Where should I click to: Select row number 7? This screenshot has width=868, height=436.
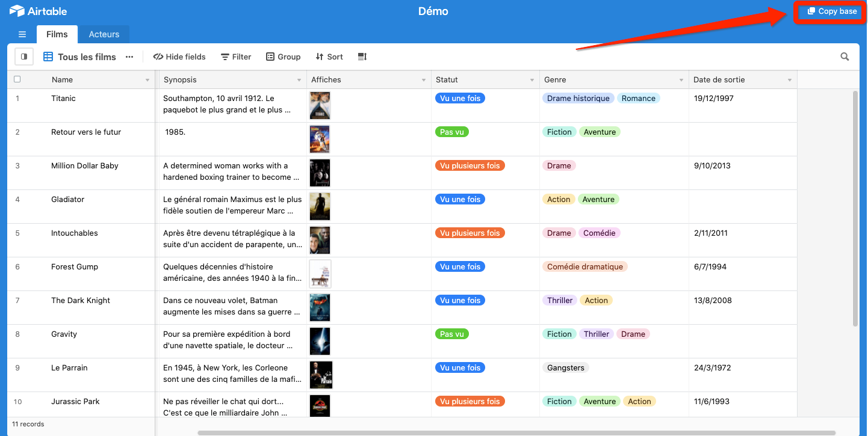tap(17, 300)
